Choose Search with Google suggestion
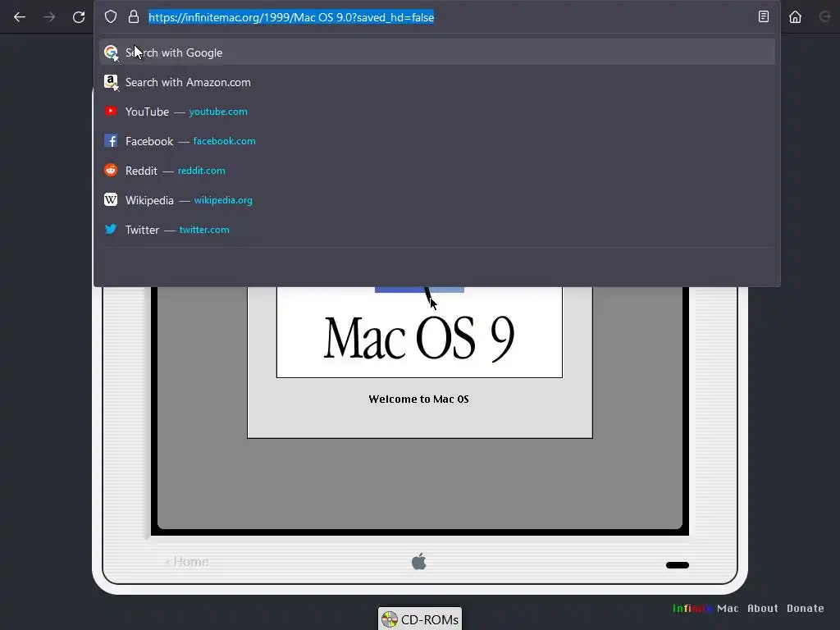Image resolution: width=840 pixels, height=630 pixels. coord(436,52)
